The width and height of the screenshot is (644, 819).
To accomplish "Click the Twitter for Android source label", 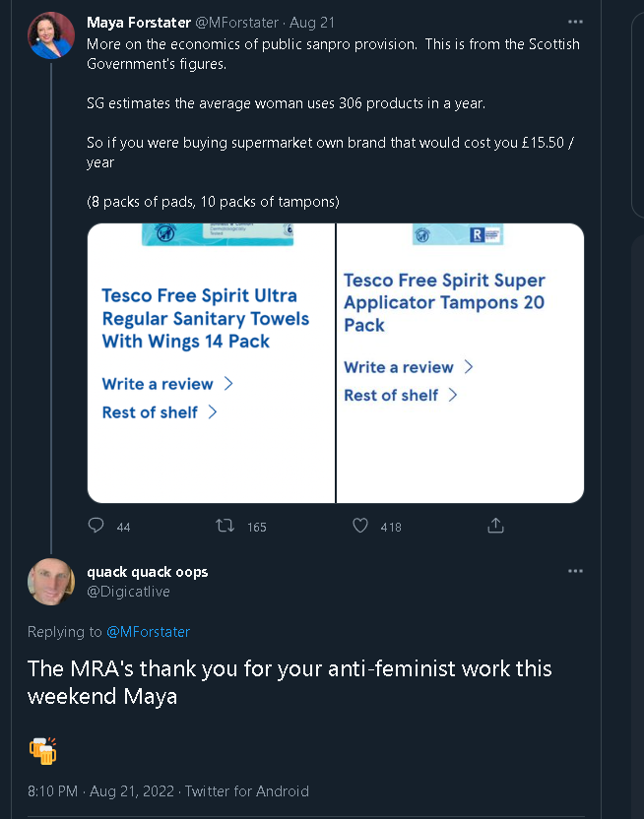I will pos(246,790).
